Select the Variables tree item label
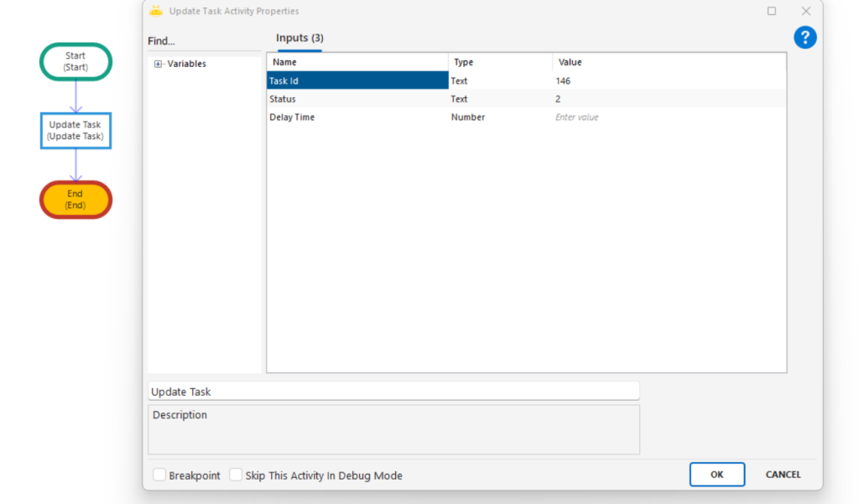 tap(186, 64)
